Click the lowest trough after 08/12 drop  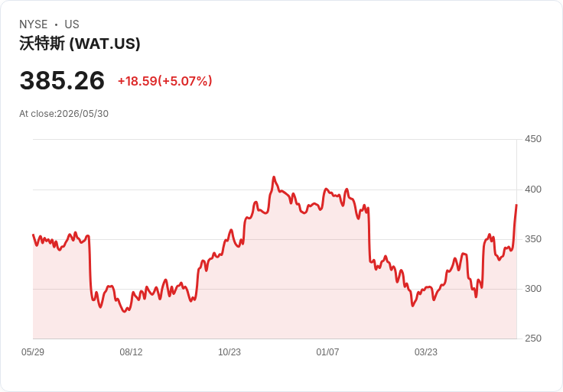(x=125, y=312)
